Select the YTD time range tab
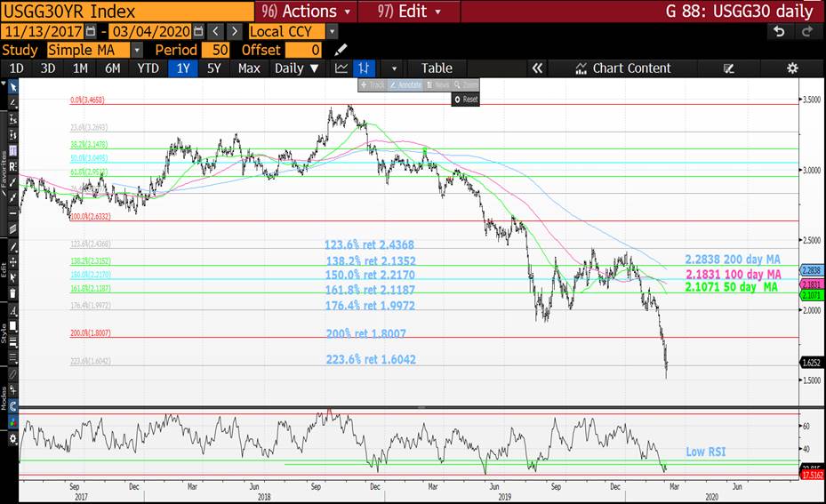 148,68
